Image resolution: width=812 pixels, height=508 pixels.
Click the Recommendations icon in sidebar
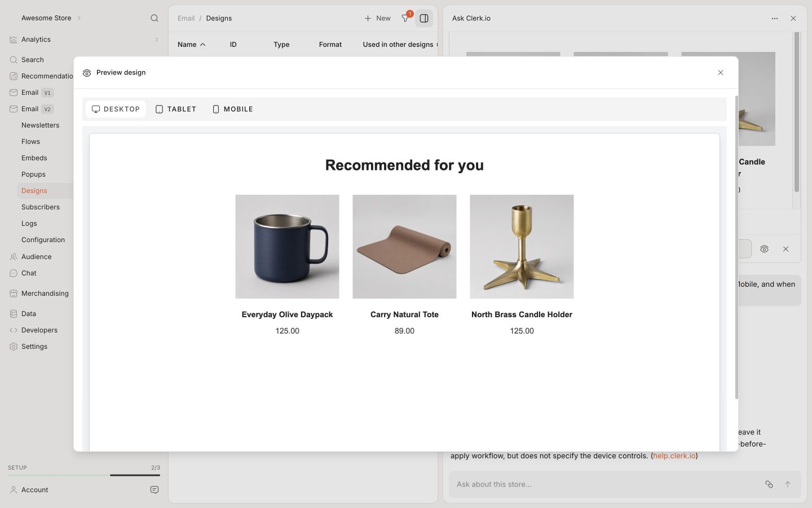14,76
